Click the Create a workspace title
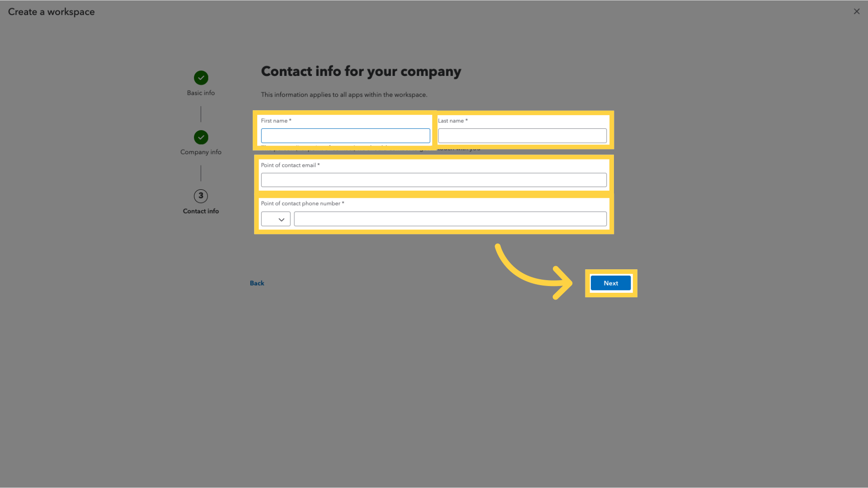The height and width of the screenshot is (488, 868). point(51,12)
